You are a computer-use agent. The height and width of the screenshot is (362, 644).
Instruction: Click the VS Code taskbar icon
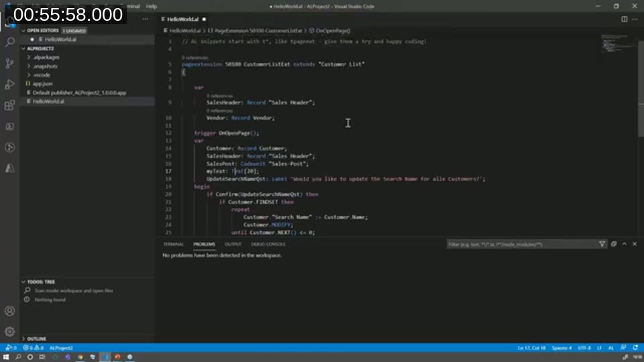point(105,357)
